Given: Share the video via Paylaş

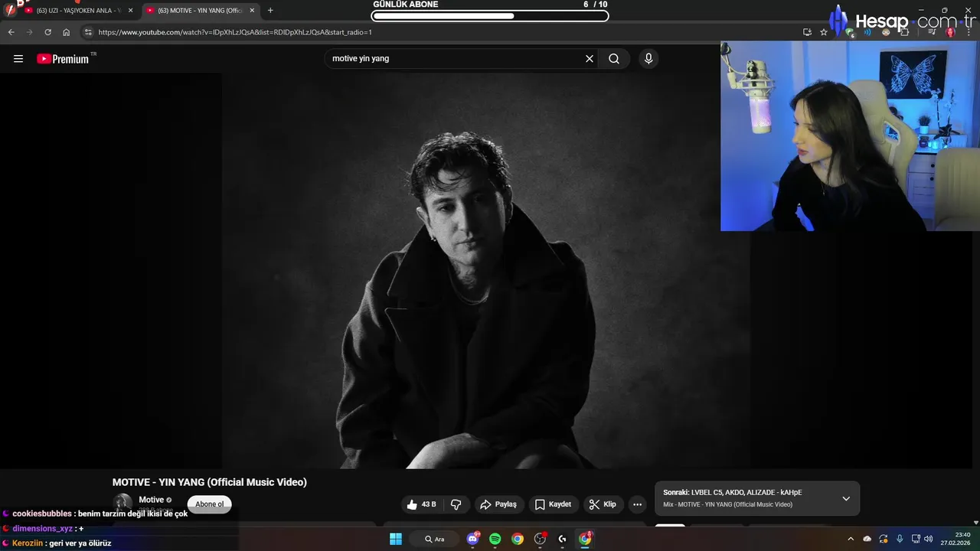Looking at the screenshot, I should [498, 504].
